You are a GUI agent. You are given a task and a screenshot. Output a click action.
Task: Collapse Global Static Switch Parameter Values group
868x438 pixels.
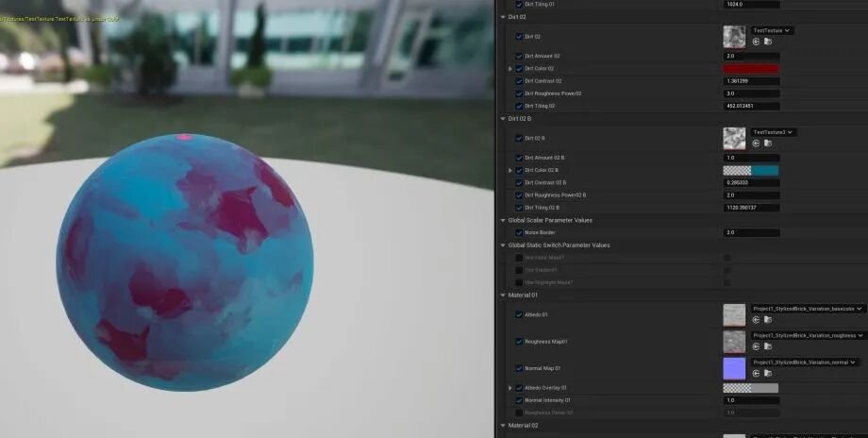503,245
